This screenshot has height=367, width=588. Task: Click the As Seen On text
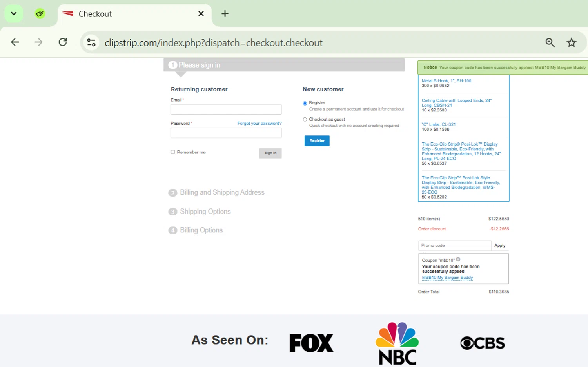pyautogui.click(x=230, y=340)
